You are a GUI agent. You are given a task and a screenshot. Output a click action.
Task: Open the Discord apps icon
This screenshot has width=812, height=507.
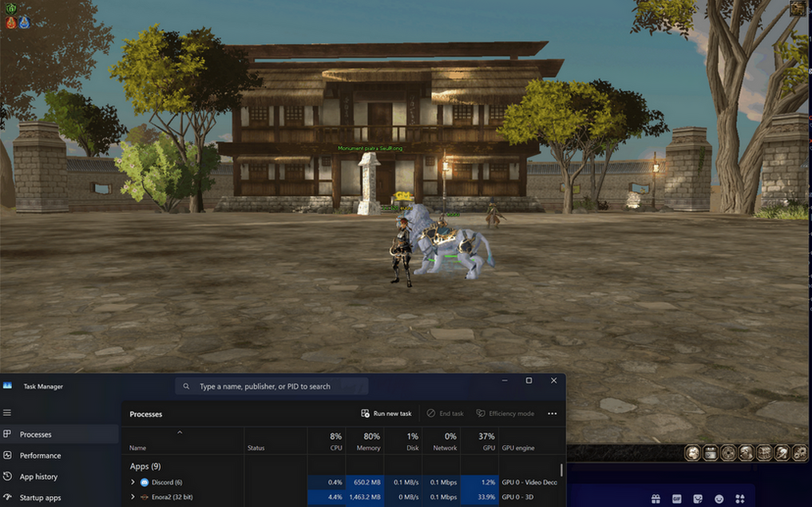[x=740, y=499]
